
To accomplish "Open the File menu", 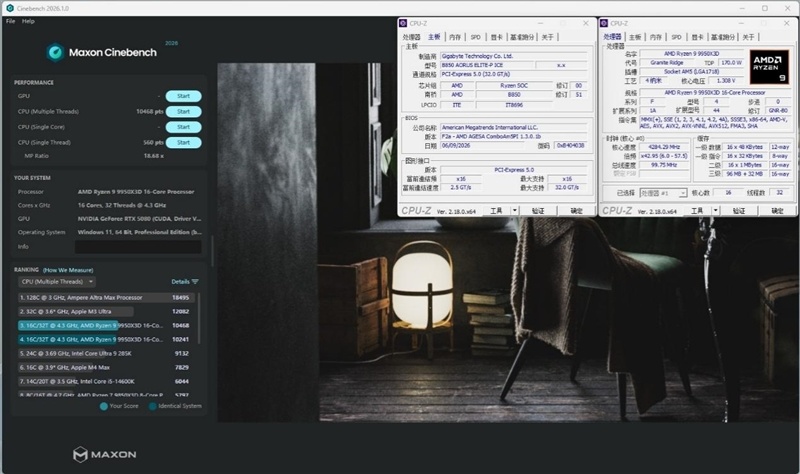I will tap(10, 21).
